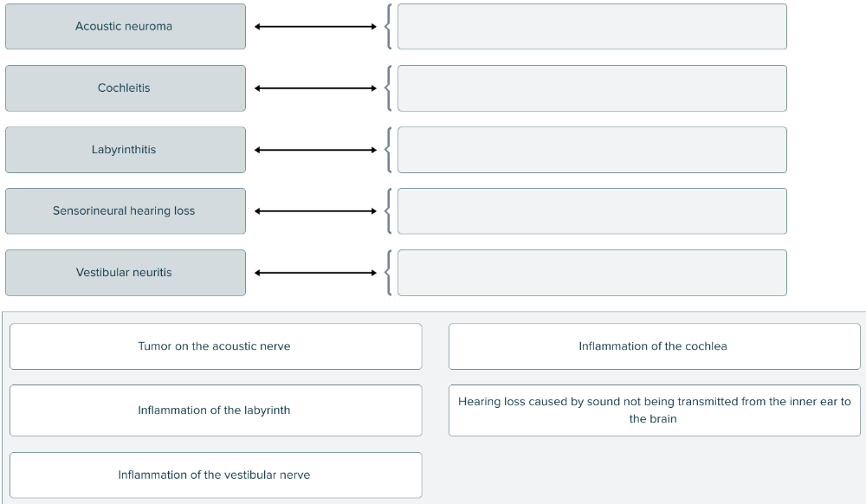The image size is (866, 504).
Task: Click the double arrow beside Cochleitis
Action: (316, 88)
